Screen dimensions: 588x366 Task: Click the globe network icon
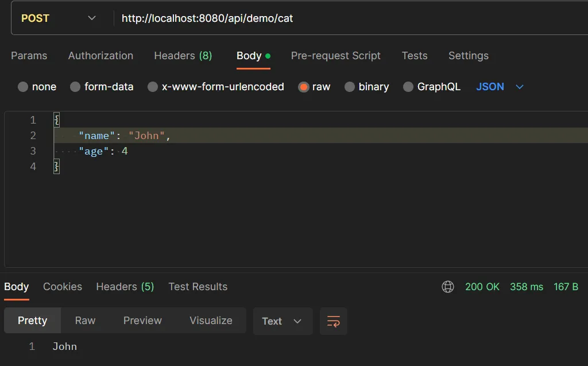tap(448, 287)
